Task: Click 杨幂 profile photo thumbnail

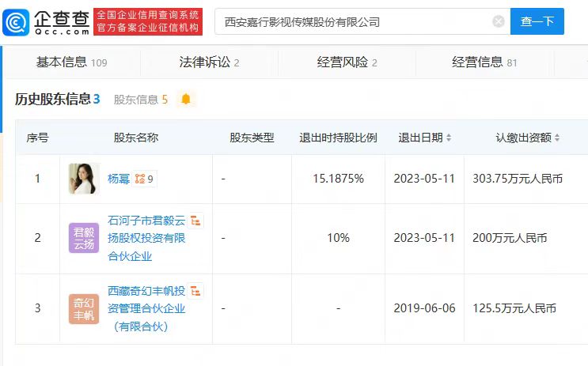Action: (85, 179)
